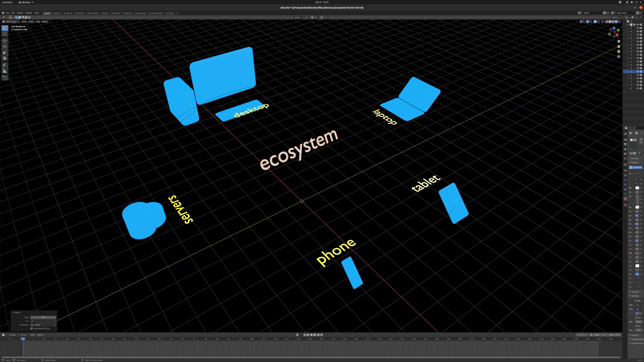Select the Add Cube tool

click(x=5, y=78)
